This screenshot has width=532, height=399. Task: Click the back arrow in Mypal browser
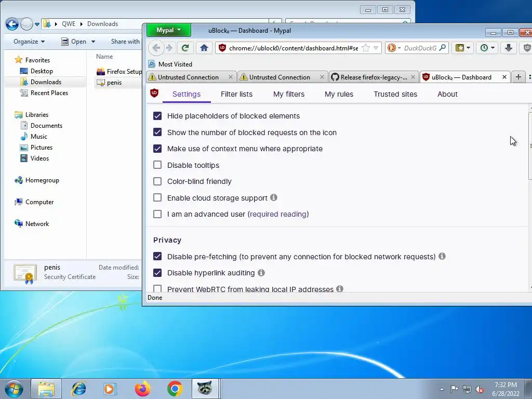(156, 48)
